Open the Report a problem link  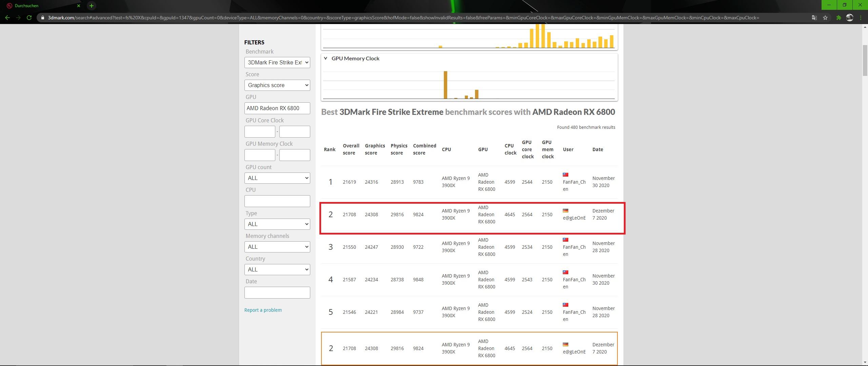263,310
